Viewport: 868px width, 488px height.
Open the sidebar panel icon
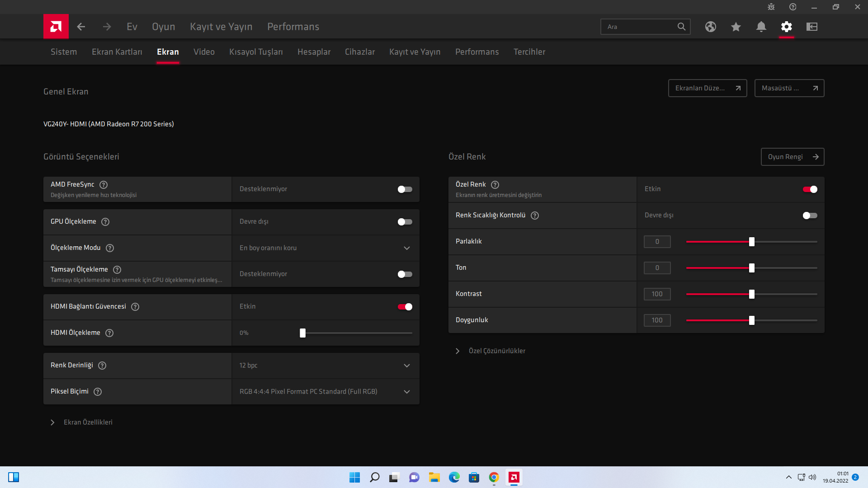(811, 27)
